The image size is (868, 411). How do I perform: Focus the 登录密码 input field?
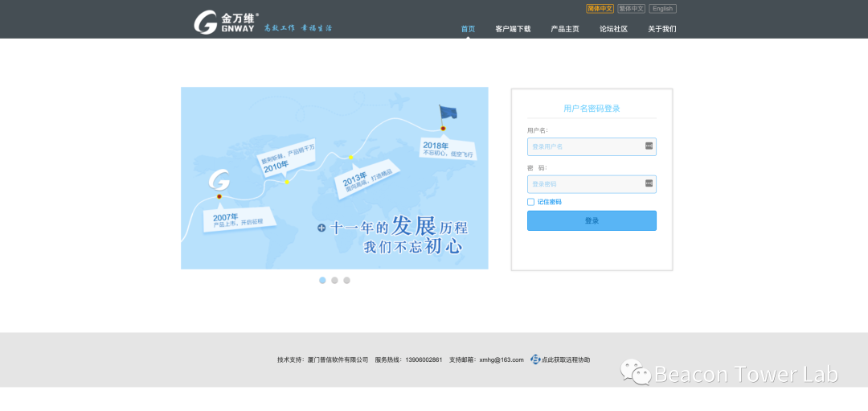coord(592,184)
